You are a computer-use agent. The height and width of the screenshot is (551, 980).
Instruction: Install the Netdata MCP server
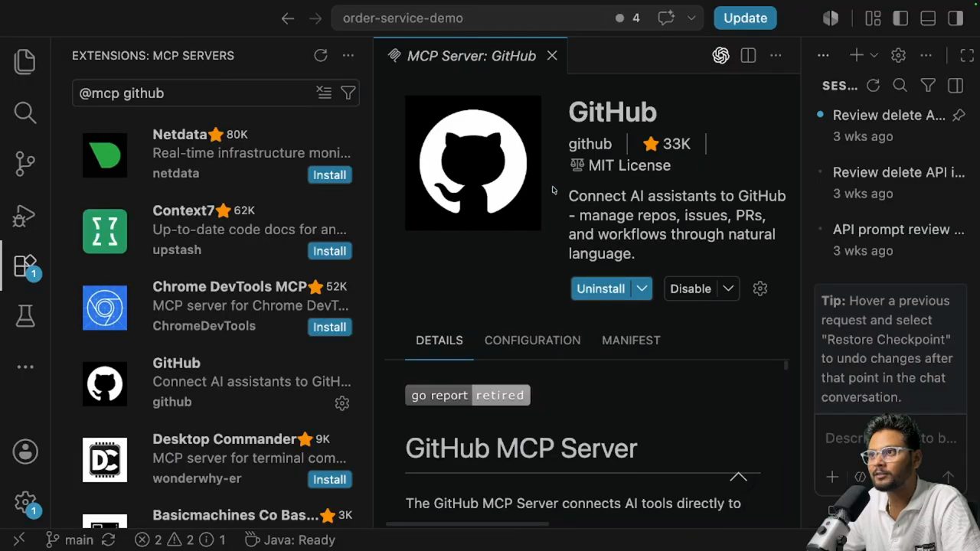[329, 174]
